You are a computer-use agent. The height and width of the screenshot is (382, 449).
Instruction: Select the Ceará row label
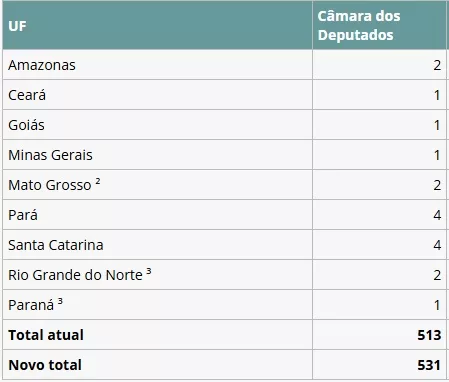point(27,95)
